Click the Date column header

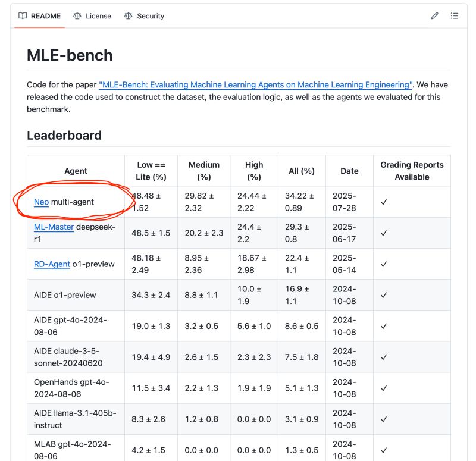tap(349, 171)
